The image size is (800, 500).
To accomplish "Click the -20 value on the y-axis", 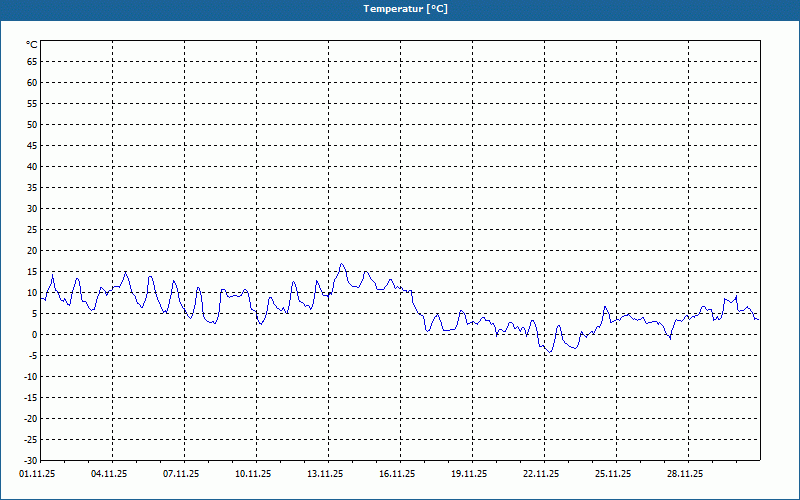I will click(x=30, y=418).
